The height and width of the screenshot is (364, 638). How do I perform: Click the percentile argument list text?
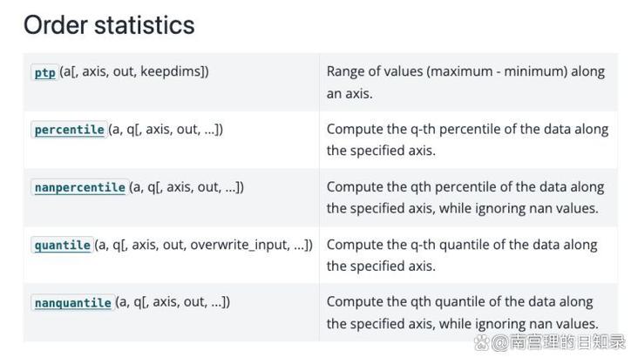coord(166,130)
